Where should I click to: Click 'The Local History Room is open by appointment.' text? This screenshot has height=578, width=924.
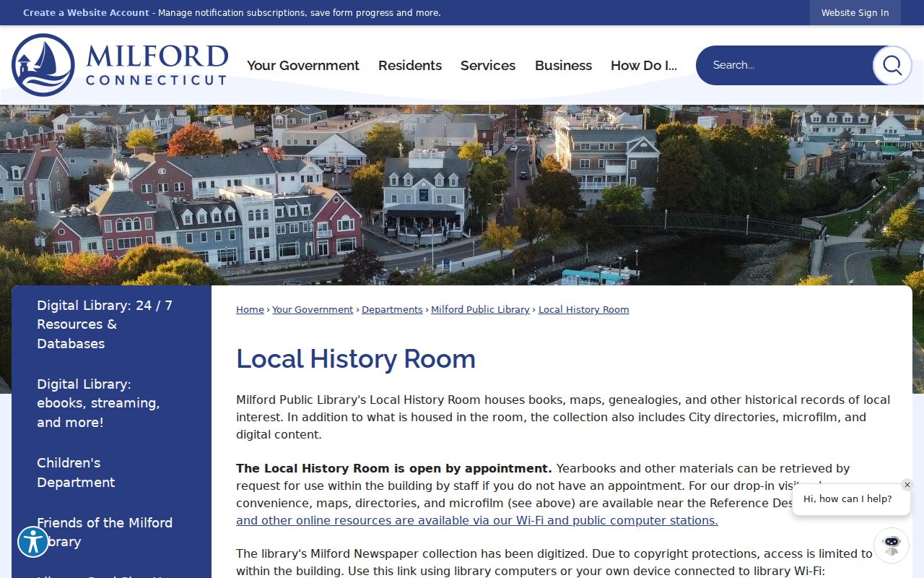click(394, 468)
